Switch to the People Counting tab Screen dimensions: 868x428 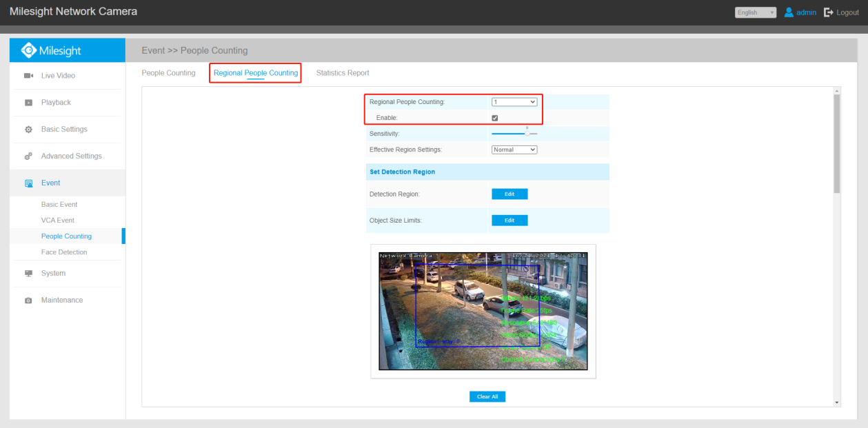coord(168,73)
